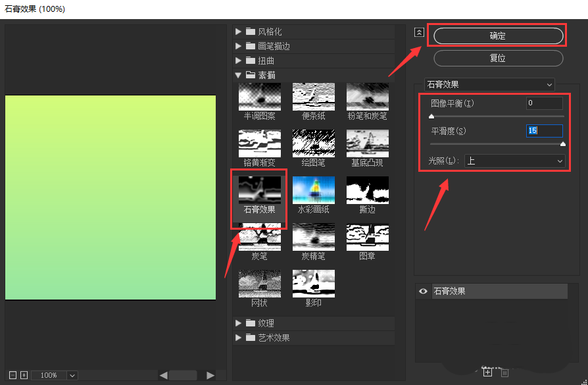
Task: Click the 图像平衡 value field
Action: [x=544, y=103]
